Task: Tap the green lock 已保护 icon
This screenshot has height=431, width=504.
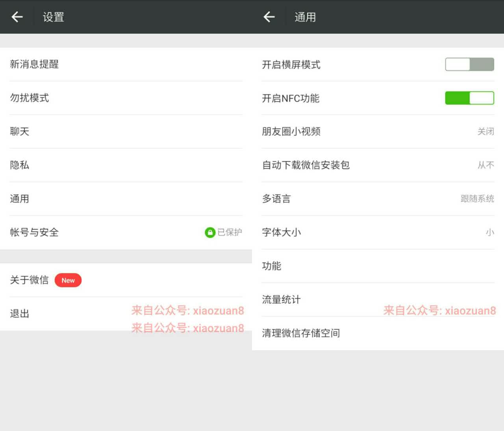Action: coord(210,232)
